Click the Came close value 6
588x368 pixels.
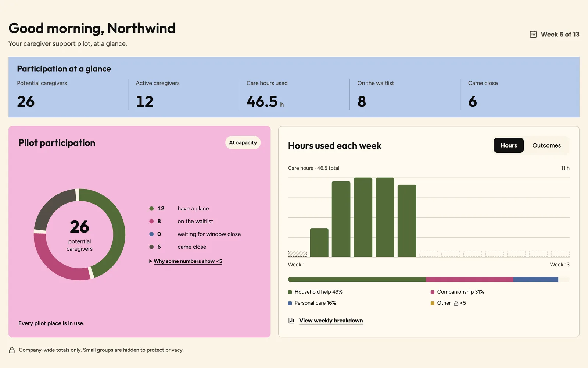tap(473, 102)
